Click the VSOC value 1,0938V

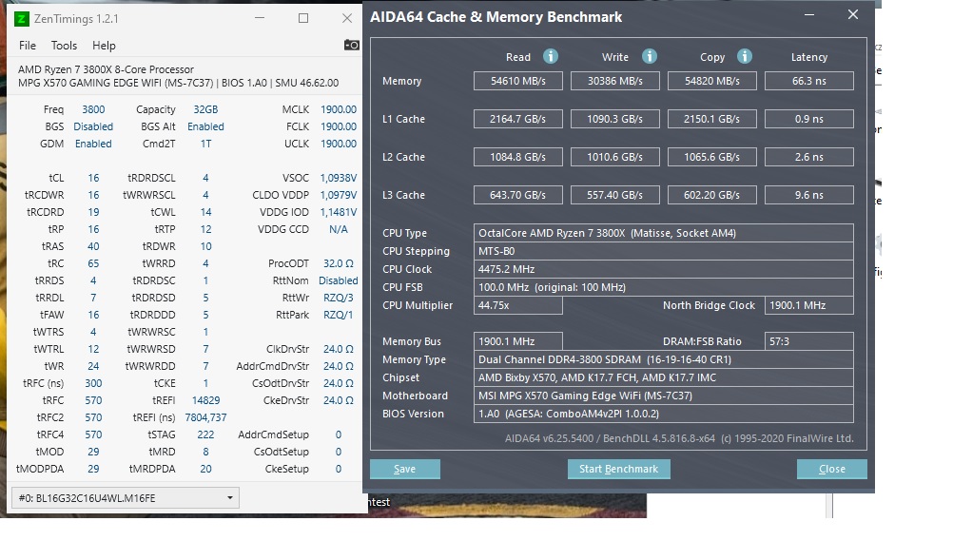point(339,178)
